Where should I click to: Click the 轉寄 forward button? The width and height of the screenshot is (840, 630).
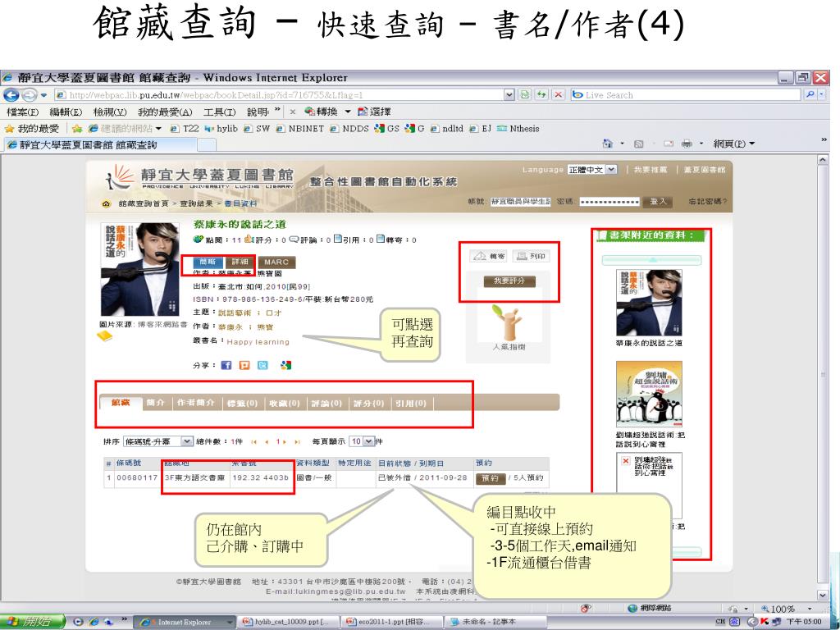click(x=488, y=256)
